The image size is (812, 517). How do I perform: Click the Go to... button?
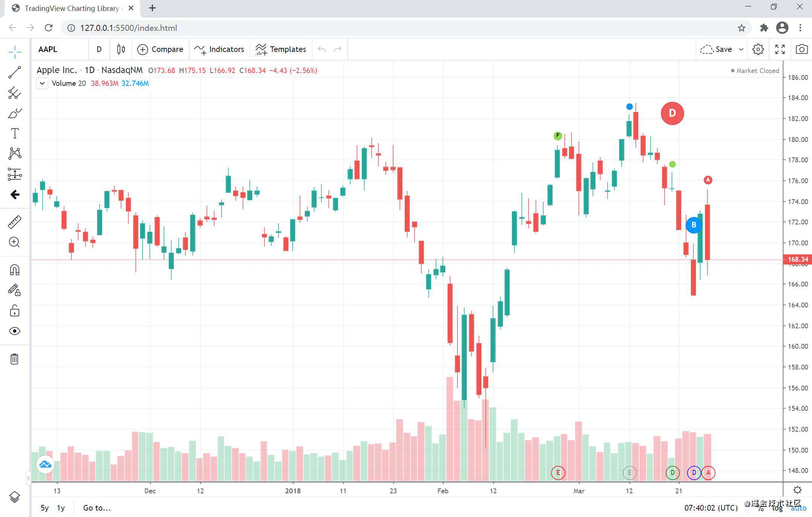click(x=97, y=508)
